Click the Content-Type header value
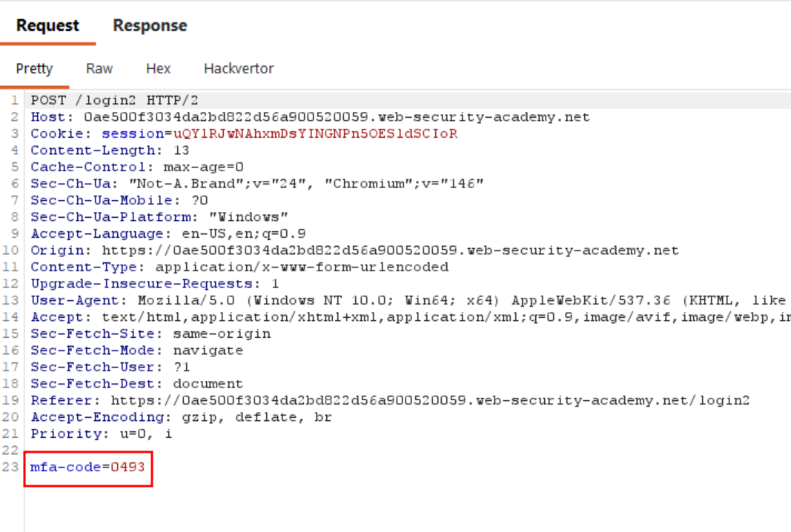791x532 pixels. coord(302,267)
